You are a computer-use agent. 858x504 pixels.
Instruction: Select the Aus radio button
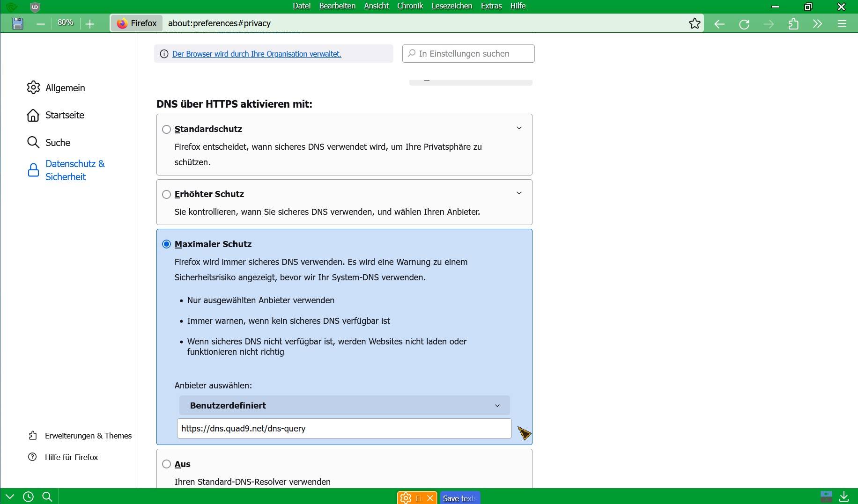point(166,464)
